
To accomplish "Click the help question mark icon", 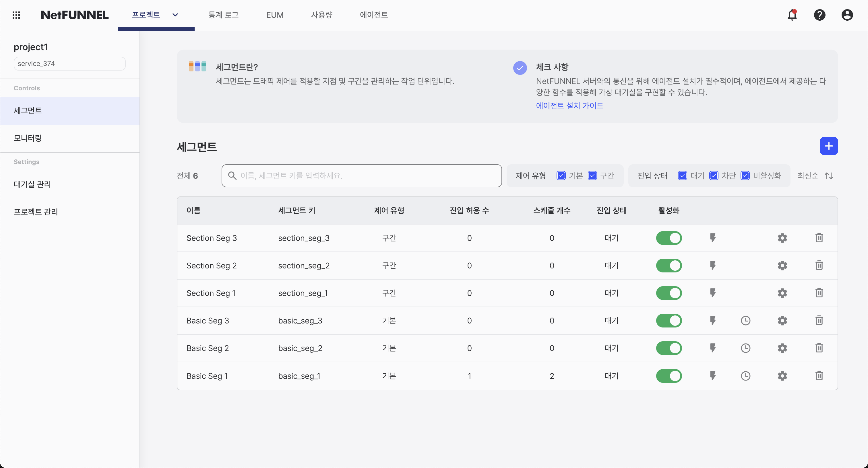I will pyautogui.click(x=819, y=15).
